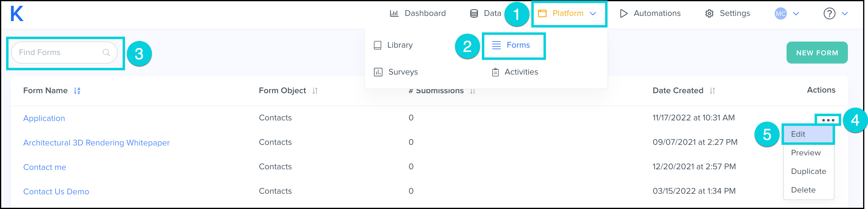Viewport: 868px width, 209px height.
Task: Sort forms by Form Object sort icon
Action: [x=315, y=91]
